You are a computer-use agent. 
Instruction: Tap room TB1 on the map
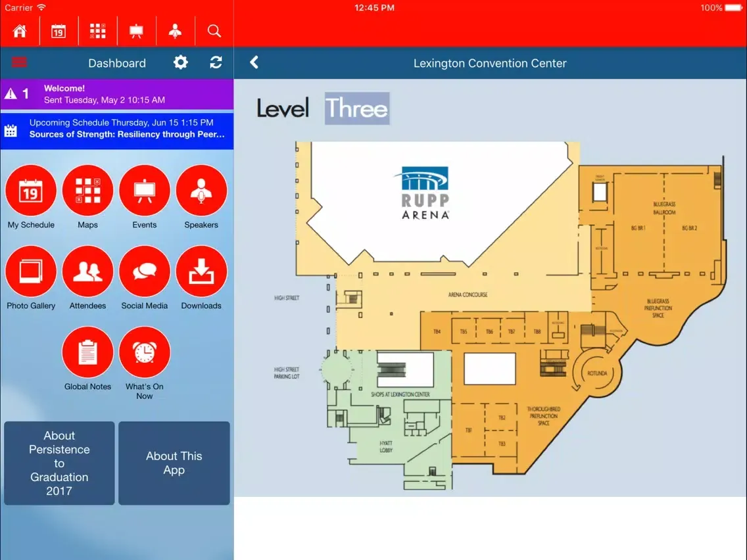click(468, 430)
